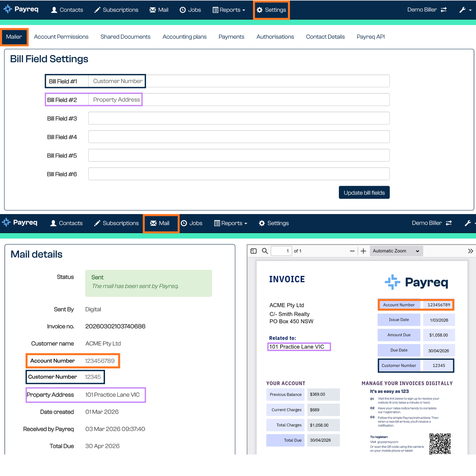Click the Property Address value in Mail details
The height and width of the screenshot is (476, 476).
point(113,395)
